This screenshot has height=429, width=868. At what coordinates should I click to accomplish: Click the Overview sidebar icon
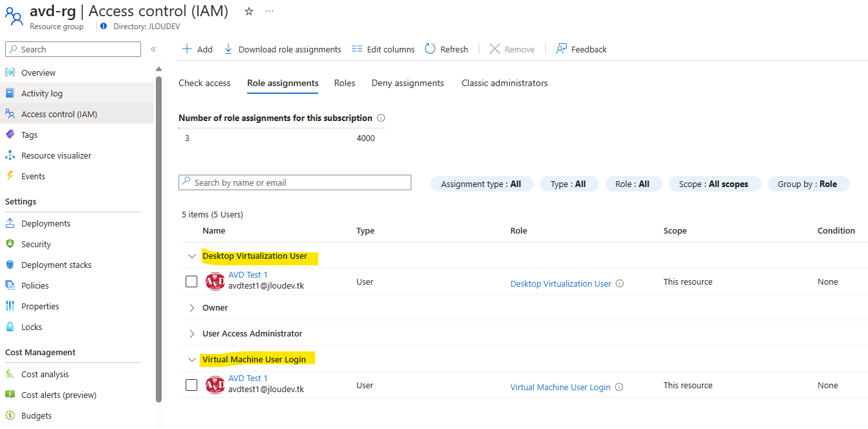coord(10,72)
